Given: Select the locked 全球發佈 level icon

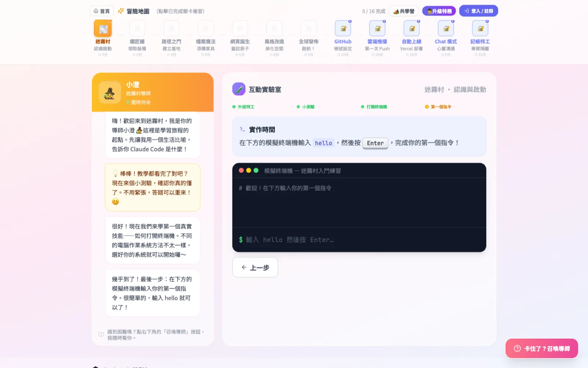Looking at the screenshot, I should [x=309, y=29].
